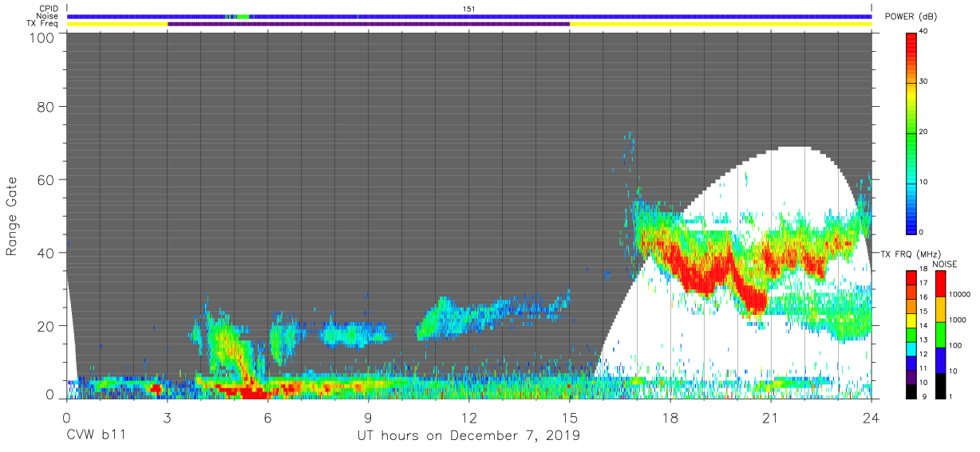980x452 pixels.
Task: Click the x-axis tick label 9
Action: click(369, 417)
